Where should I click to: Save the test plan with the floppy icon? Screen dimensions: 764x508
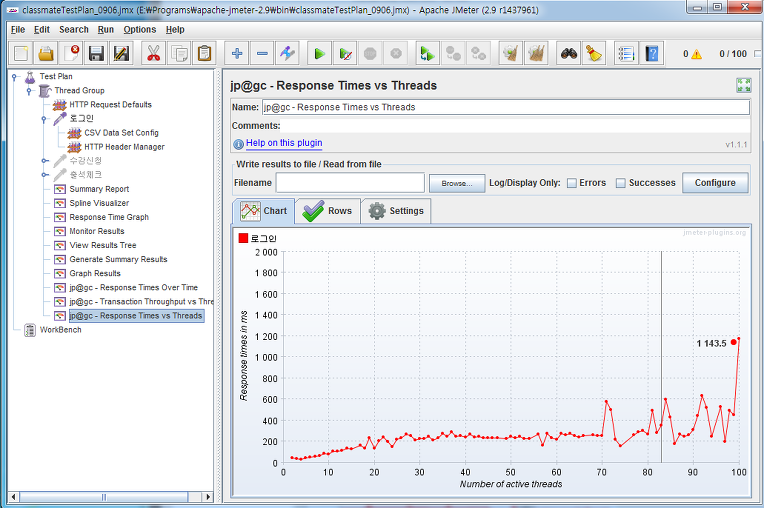(x=96, y=53)
